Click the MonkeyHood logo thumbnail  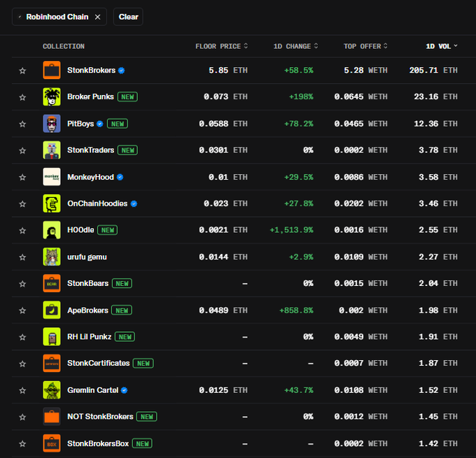pos(52,176)
